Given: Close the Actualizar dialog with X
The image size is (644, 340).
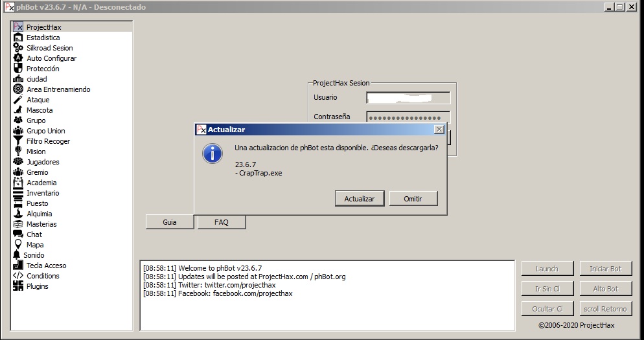Looking at the screenshot, I should click(x=439, y=130).
